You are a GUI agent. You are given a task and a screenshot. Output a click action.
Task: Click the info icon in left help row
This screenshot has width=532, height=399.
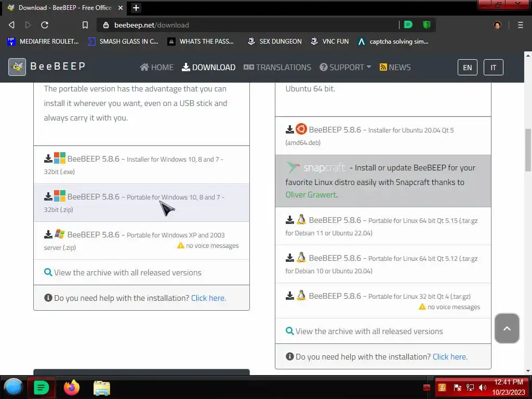[x=48, y=298]
